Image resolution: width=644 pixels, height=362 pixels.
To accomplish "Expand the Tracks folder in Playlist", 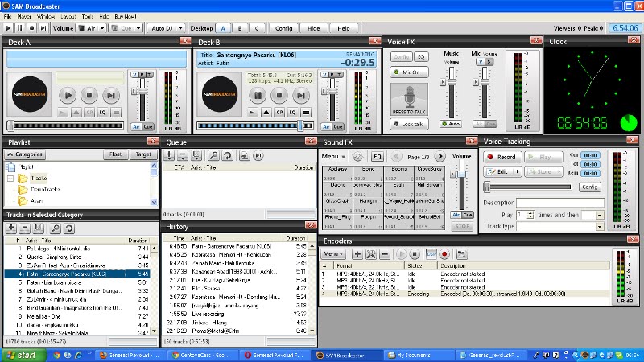I will pos(10,179).
